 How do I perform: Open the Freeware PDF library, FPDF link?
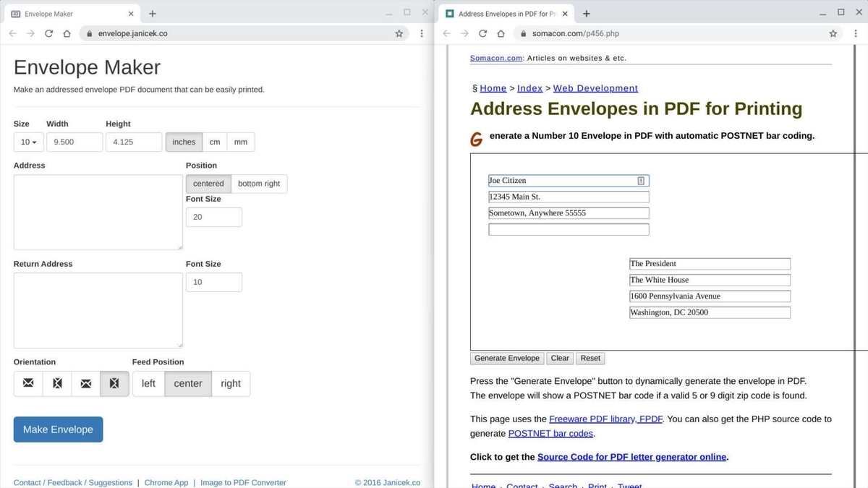(x=606, y=419)
